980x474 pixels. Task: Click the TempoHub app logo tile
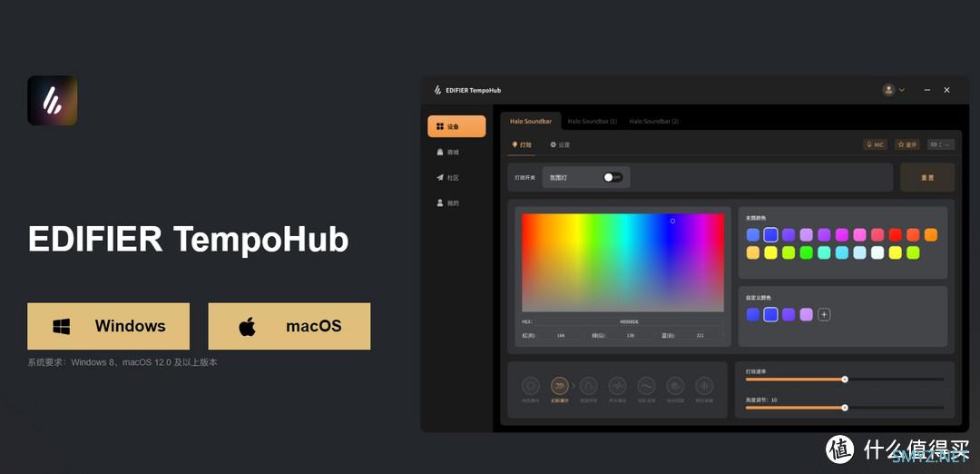(53, 101)
